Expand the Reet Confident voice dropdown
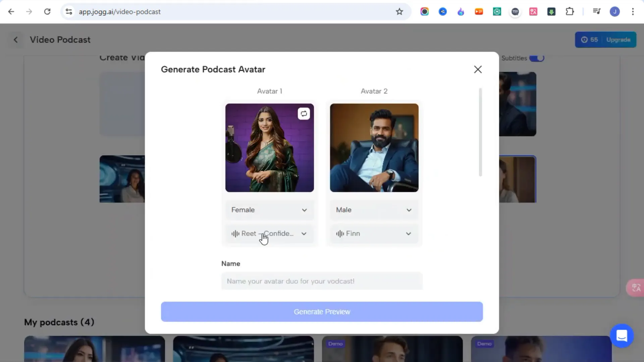644x362 pixels. click(269, 234)
